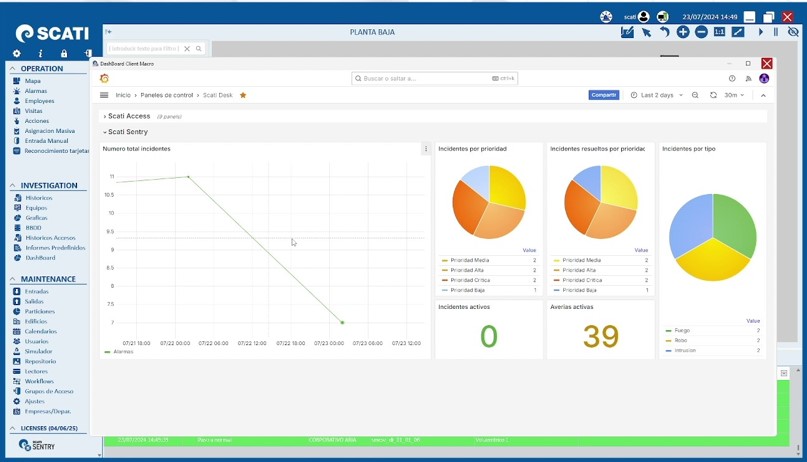Image resolution: width=807 pixels, height=462 pixels.
Task: Click the alarm siren icon in title bar
Action: [606, 17]
